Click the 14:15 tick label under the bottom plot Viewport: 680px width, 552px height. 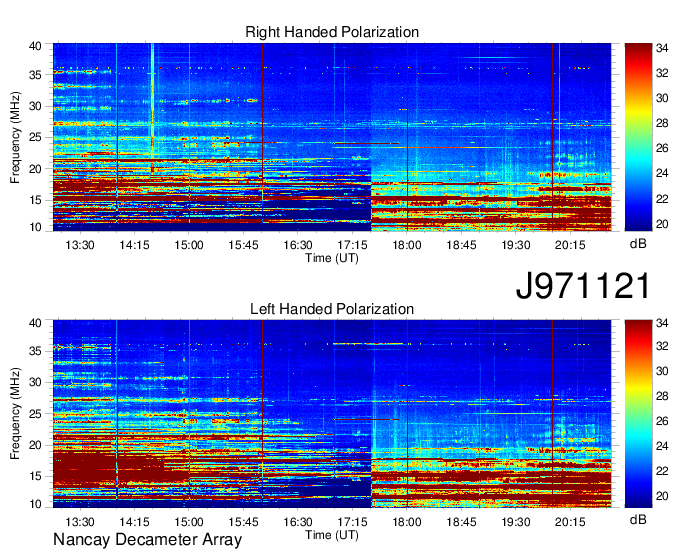134,522
